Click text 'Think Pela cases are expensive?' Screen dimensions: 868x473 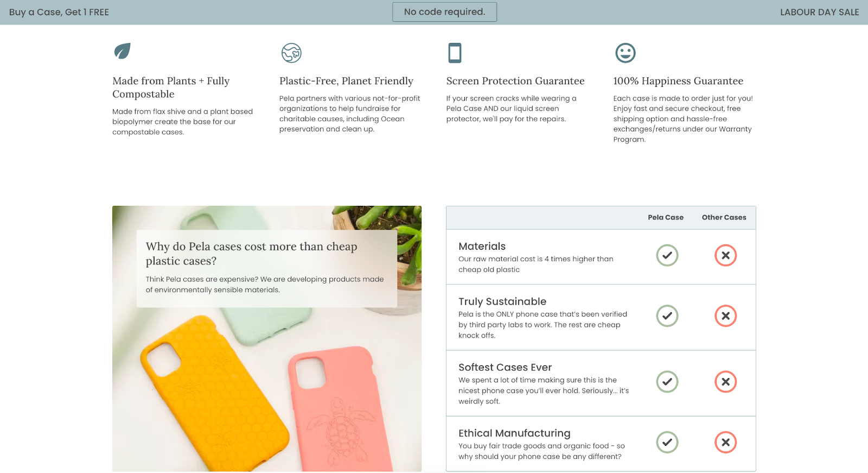tap(202, 279)
